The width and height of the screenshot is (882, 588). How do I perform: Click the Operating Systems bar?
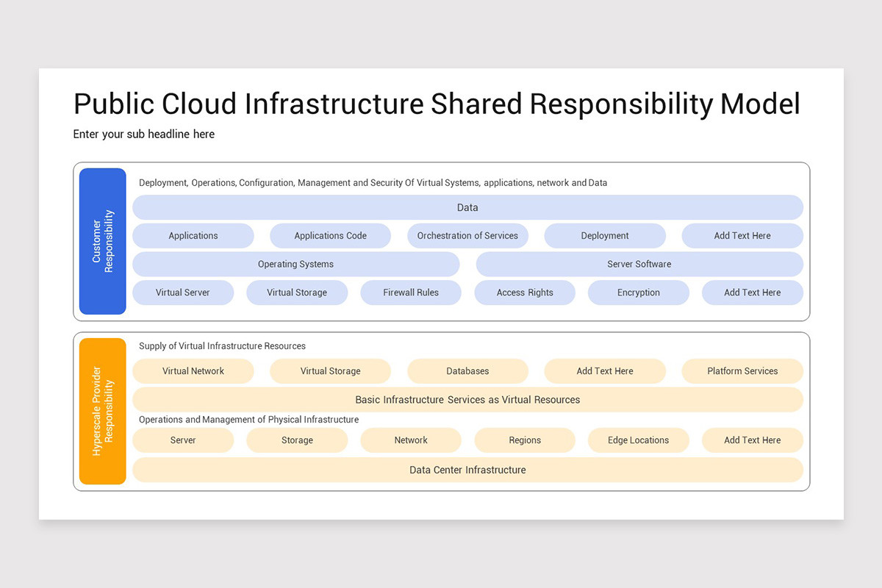pos(296,264)
